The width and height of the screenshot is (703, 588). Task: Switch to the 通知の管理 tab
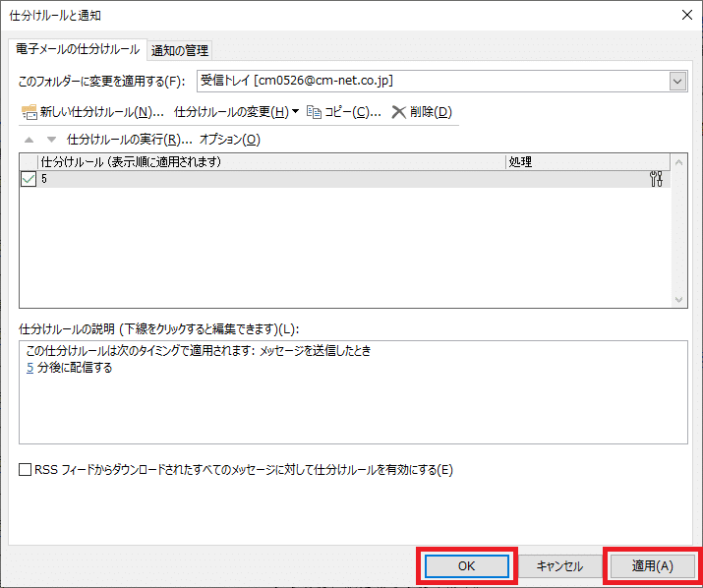coord(180,50)
